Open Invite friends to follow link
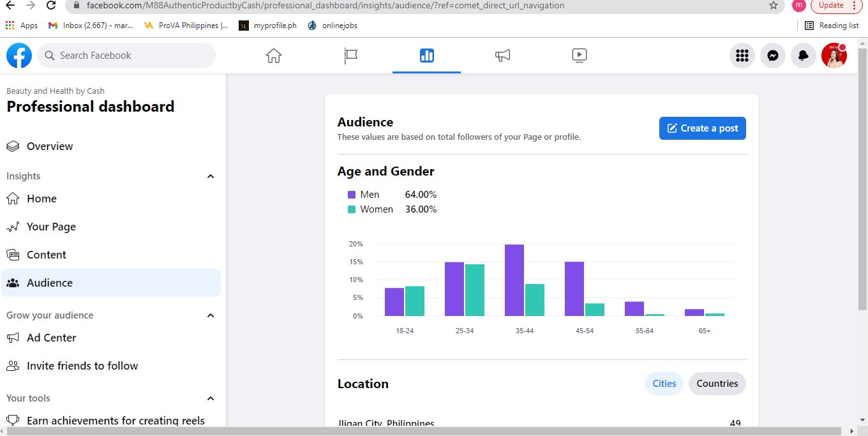The image size is (868, 436). point(82,366)
